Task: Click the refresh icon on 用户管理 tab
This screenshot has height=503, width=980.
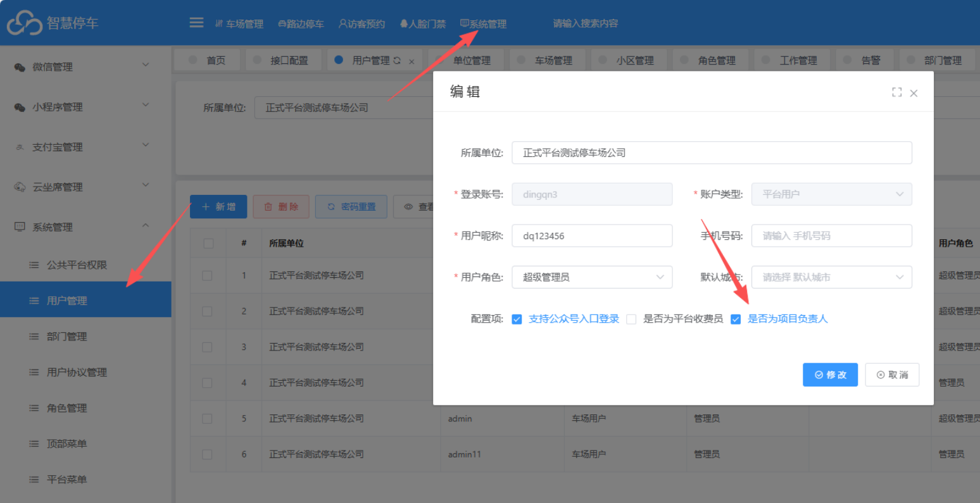Action: [x=397, y=61]
